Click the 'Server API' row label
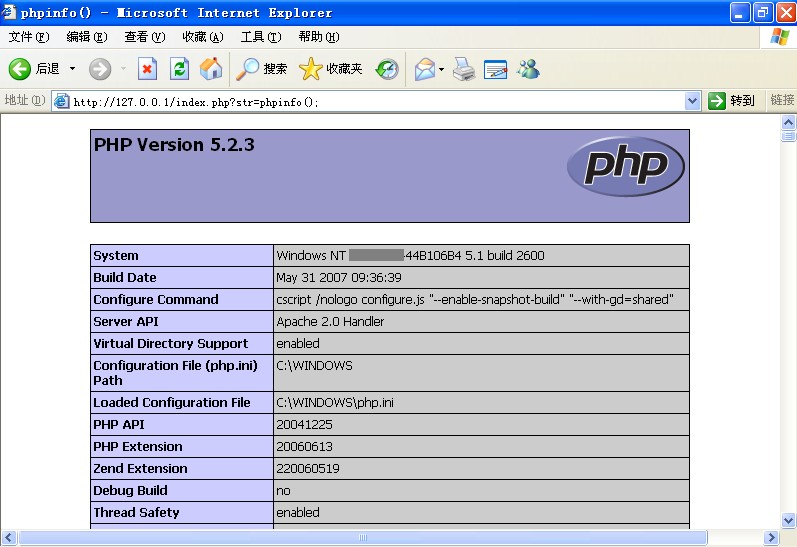This screenshot has height=547, width=797. click(x=126, y=321)
